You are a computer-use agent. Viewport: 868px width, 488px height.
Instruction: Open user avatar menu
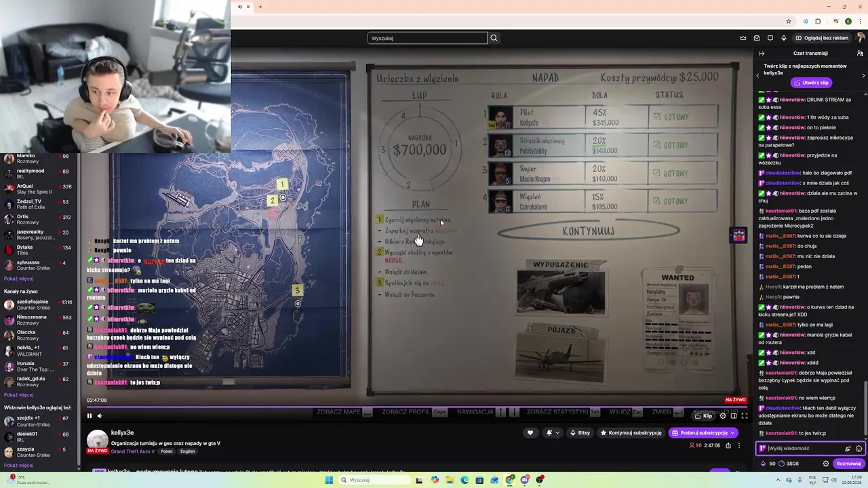point(861,38)
